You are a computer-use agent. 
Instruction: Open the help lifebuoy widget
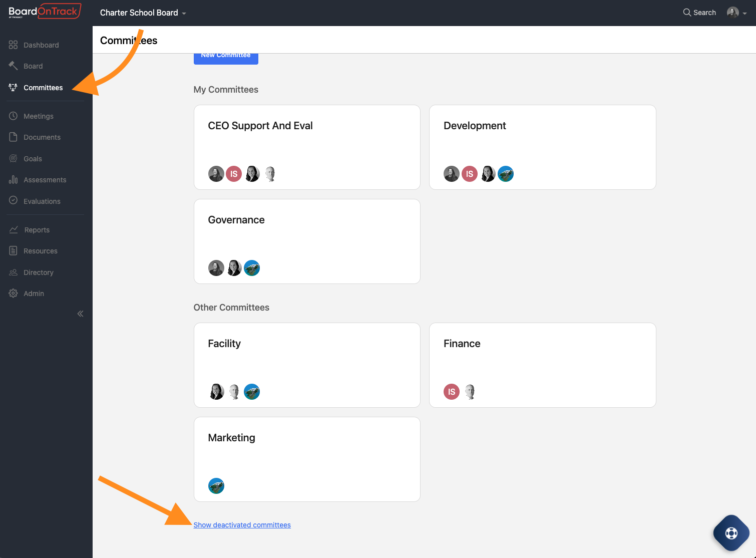click(731, 533)
